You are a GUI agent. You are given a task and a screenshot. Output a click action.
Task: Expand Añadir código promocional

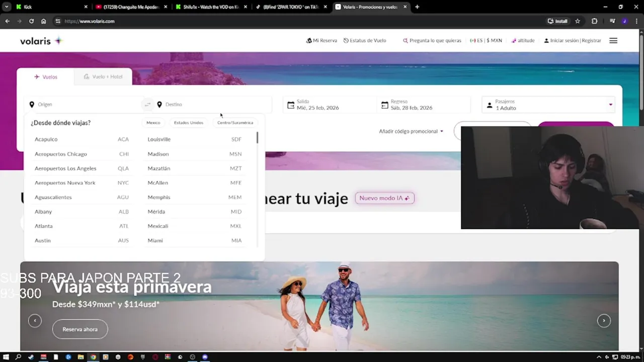(411, 131)
